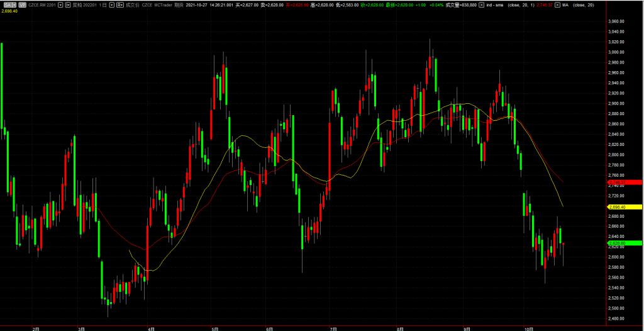
Task: Click the CZCE.RM 2201 symbol text
Action: (x=42, y=5)
